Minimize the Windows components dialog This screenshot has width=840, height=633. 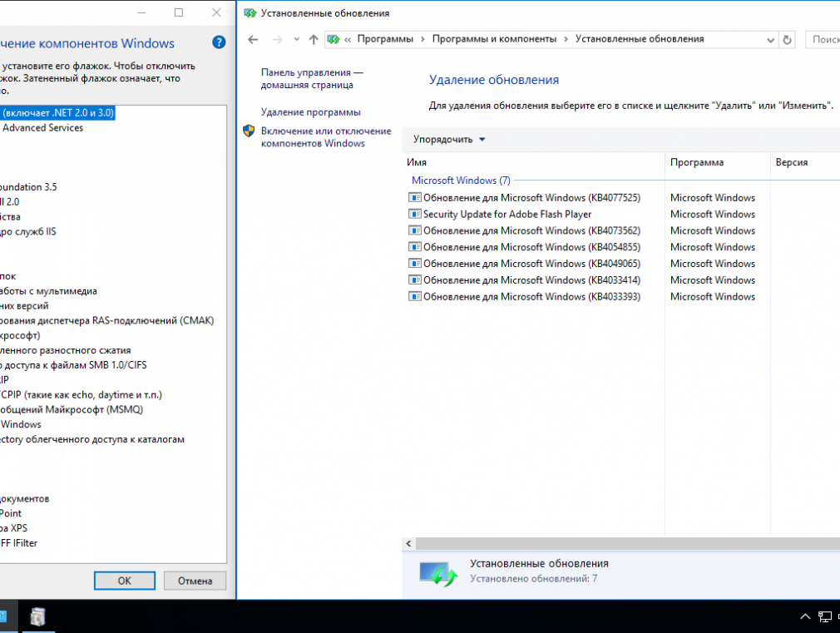tap(141, 12)
